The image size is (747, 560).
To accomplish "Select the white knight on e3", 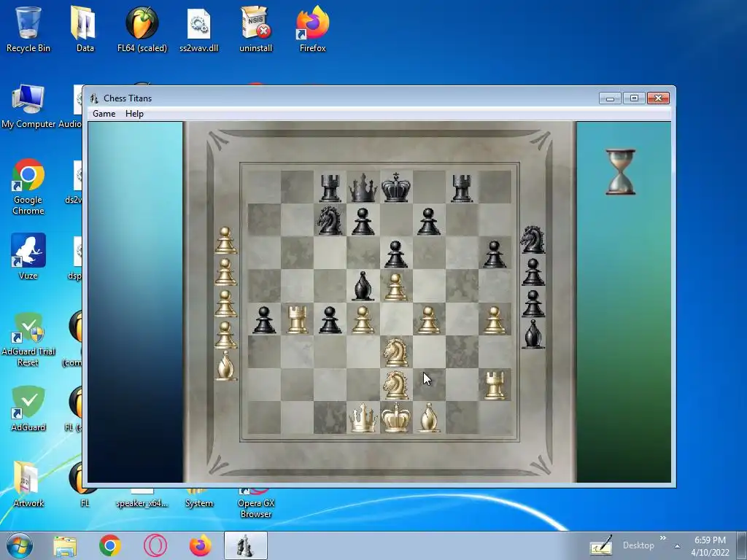I will 396,352.
